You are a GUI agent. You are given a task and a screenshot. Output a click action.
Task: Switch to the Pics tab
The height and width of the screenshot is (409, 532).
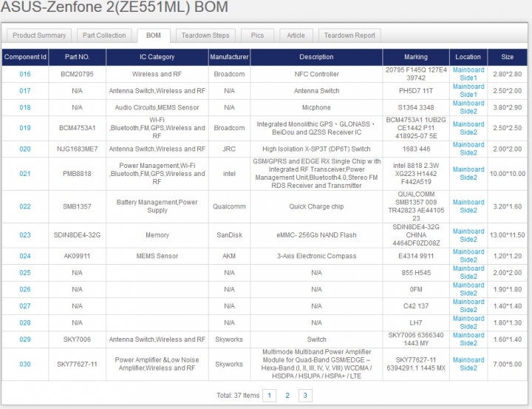pyautogui.click(x=257, y=36)
